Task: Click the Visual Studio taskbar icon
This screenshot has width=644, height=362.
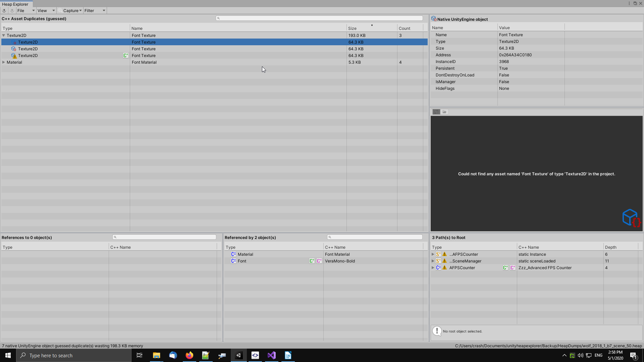Action: pyautogui.click(x=272, y=355)
